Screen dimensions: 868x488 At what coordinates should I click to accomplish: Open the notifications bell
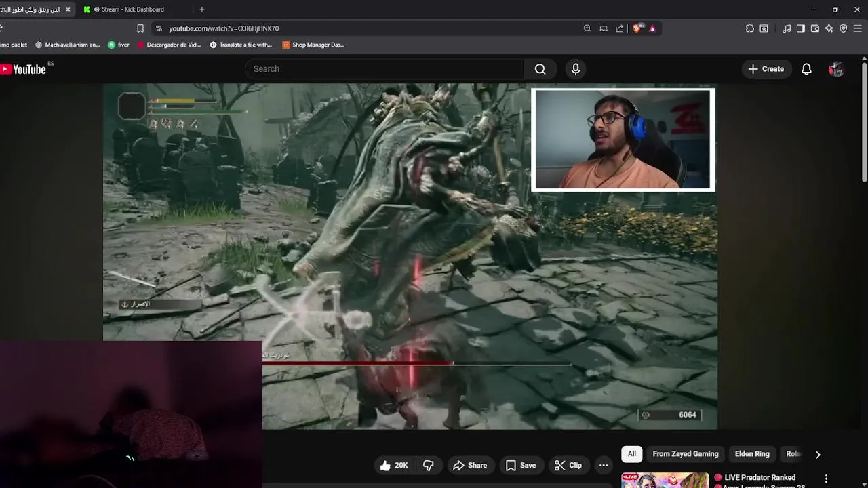pos(806,69)
